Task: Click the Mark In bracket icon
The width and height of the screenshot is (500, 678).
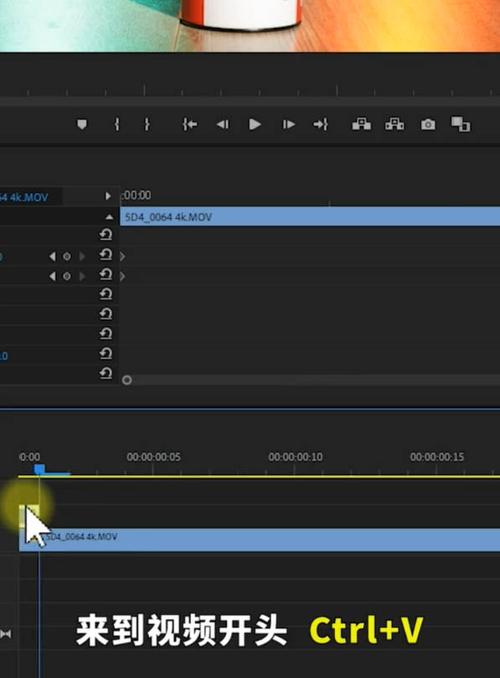Action: [117, 125]
